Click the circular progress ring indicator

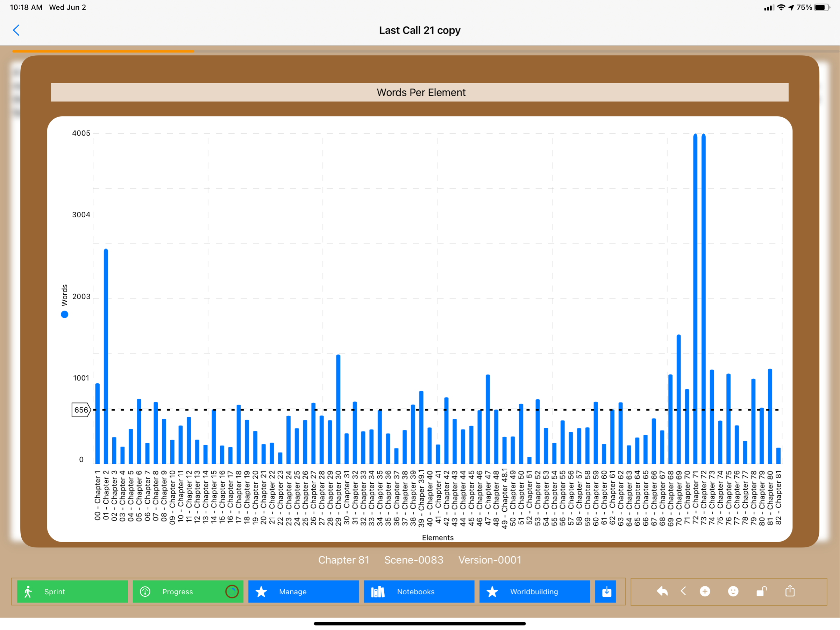point(232,591)
